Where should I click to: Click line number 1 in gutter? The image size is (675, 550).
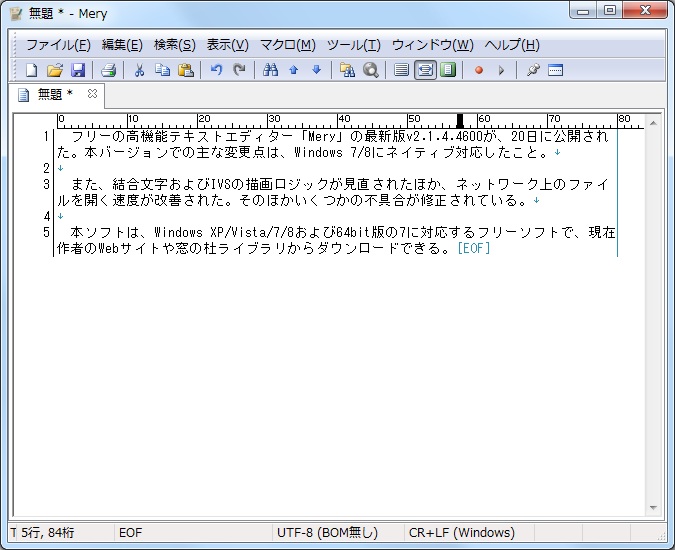(x=46, y=137)
